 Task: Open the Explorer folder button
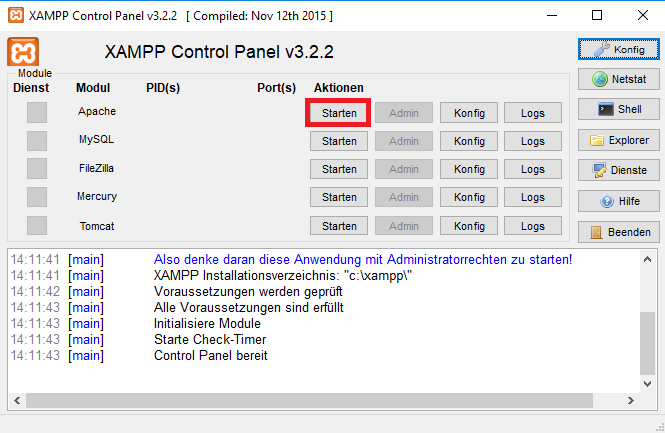click(619, 140)
